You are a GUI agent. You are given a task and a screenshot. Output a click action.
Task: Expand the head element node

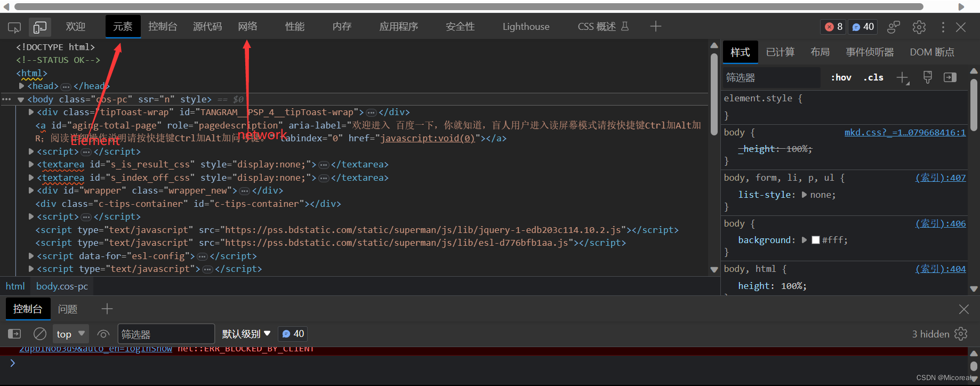22,86
